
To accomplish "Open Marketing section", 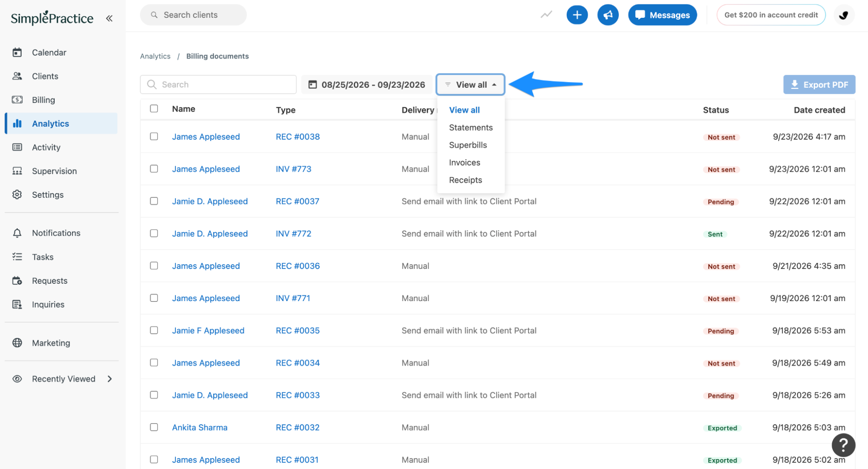I will [51, 343].
